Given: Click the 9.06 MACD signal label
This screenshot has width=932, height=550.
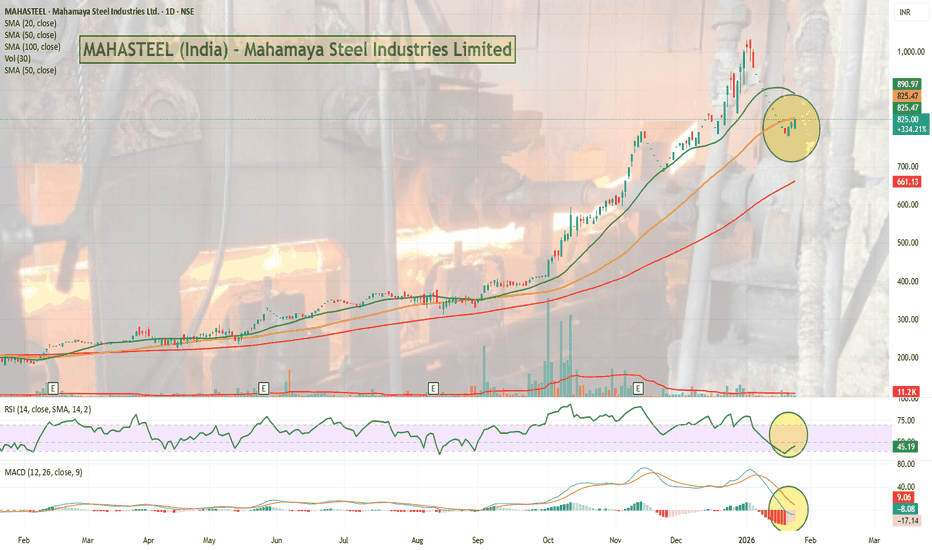Looking at the screenshot, I should coord(904,498).
